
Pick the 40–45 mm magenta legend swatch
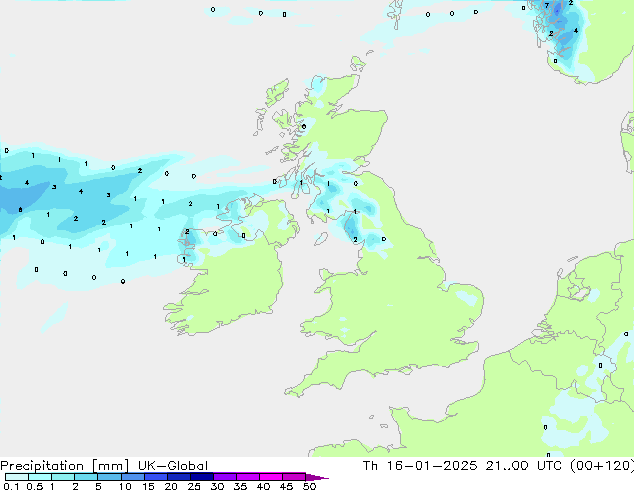pyautogui.click(x=271, y=477)
